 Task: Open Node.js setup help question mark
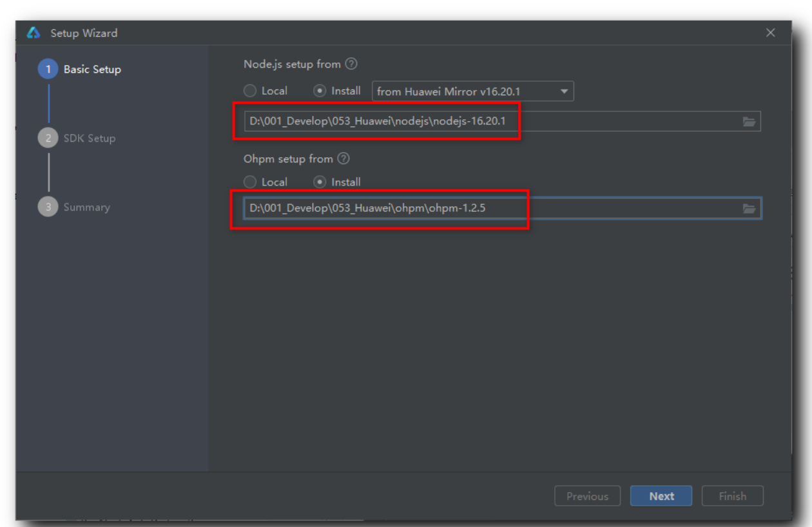[x=351, y=64]
